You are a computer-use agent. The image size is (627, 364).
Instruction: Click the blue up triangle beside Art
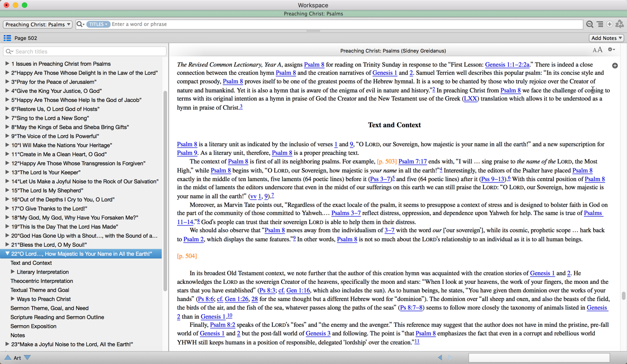point(8,358)
